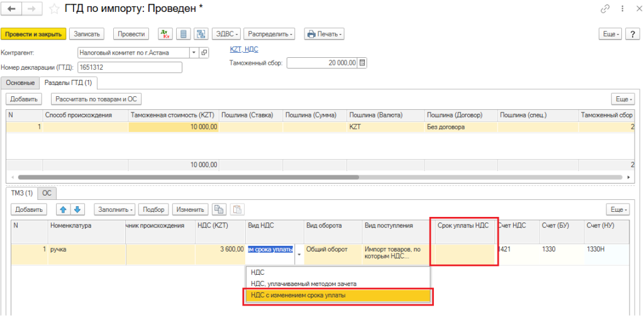
Task: Move the TMZ row up with arrow
Action: pyautogui.click(x=64, y=209)
